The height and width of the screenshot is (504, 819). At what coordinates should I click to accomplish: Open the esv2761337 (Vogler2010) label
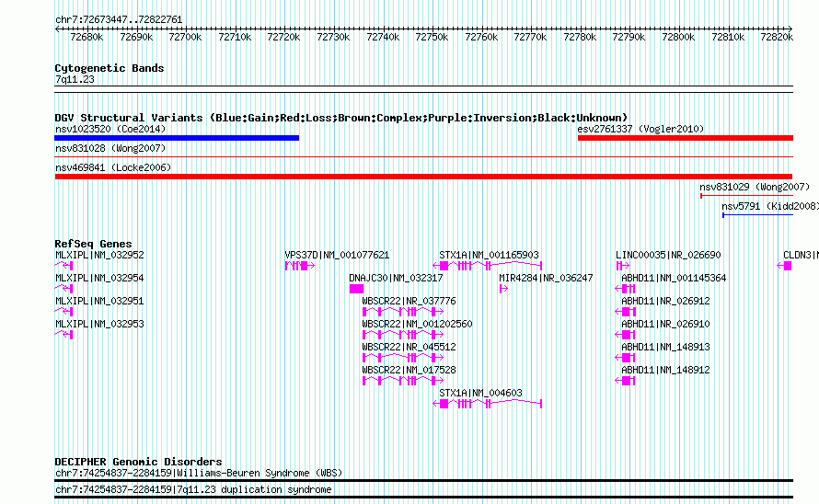640,129
